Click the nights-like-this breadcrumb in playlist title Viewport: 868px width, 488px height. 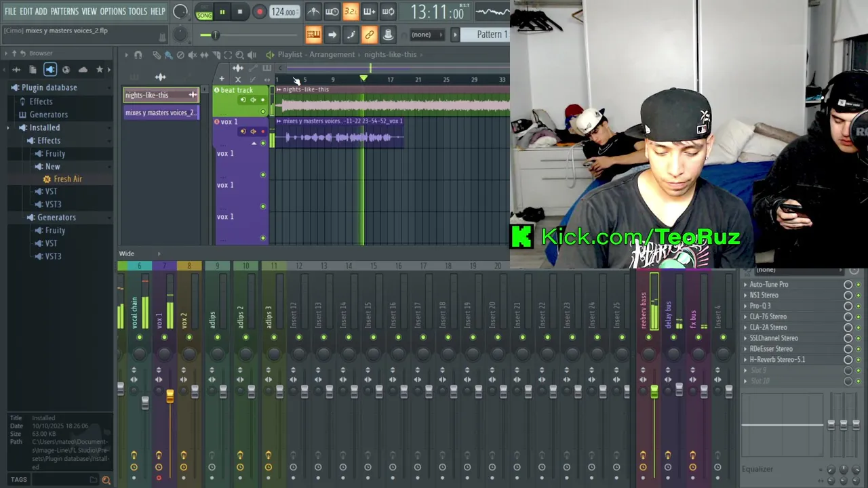tap(391, 54)
